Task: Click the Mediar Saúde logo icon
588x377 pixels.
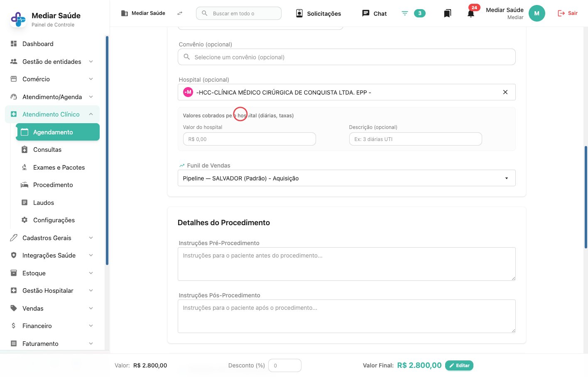Action: coord(18,19)
